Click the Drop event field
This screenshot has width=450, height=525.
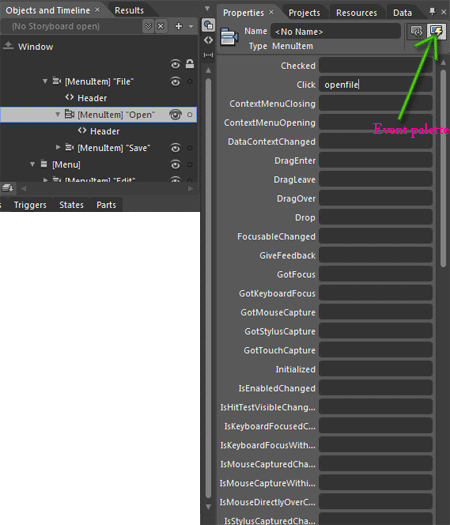click(375, 217)
